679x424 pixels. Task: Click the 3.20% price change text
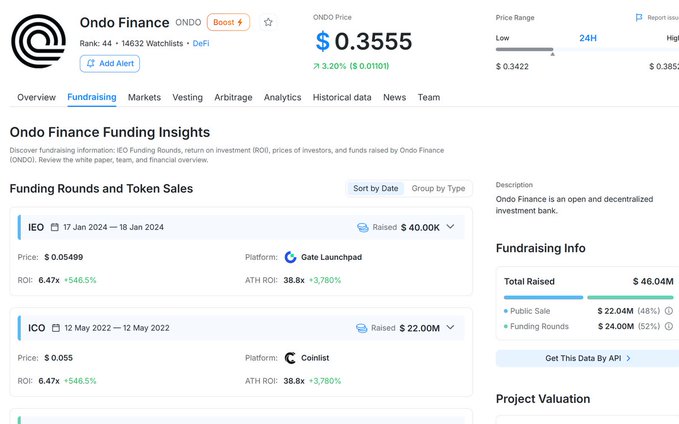pyautogui.click(x=333, y=66)
